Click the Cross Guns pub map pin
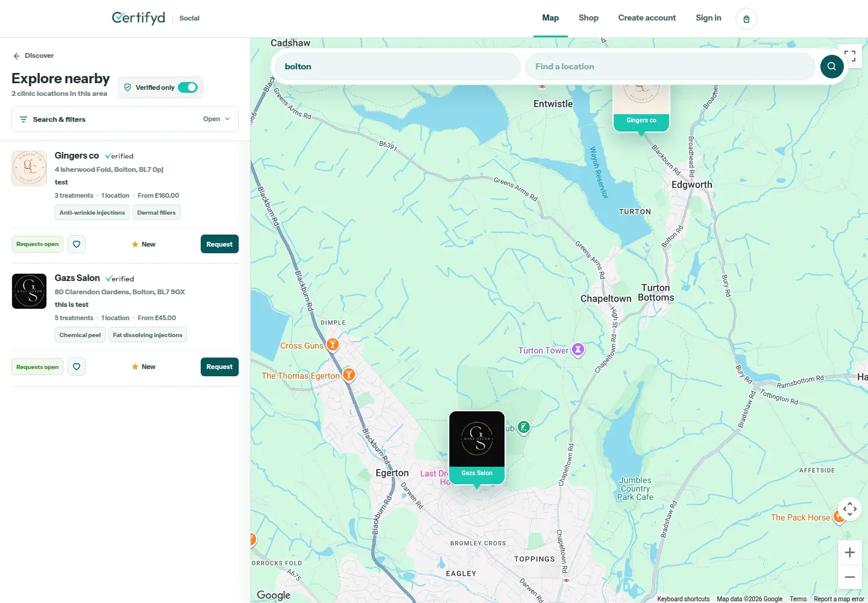 tap(333, 345)
